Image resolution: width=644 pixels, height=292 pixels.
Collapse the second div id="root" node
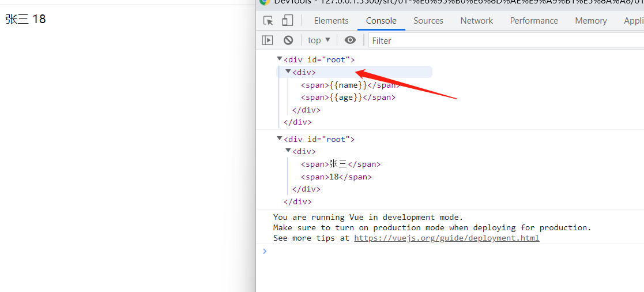[x=280, y=138]
